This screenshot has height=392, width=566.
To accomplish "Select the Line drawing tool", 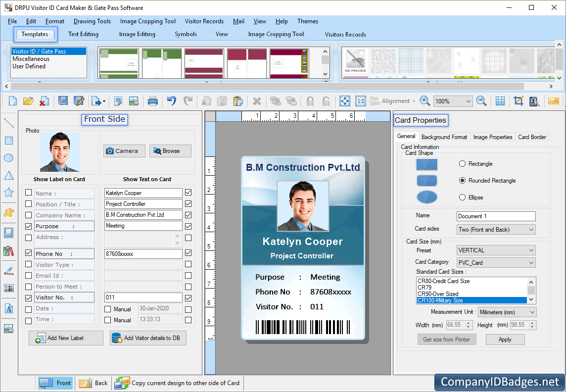I will [8, 123].
